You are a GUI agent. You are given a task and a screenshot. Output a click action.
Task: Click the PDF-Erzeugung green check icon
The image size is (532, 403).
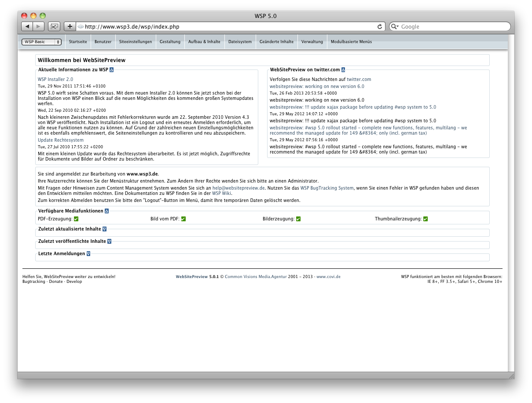click(76, 219)
